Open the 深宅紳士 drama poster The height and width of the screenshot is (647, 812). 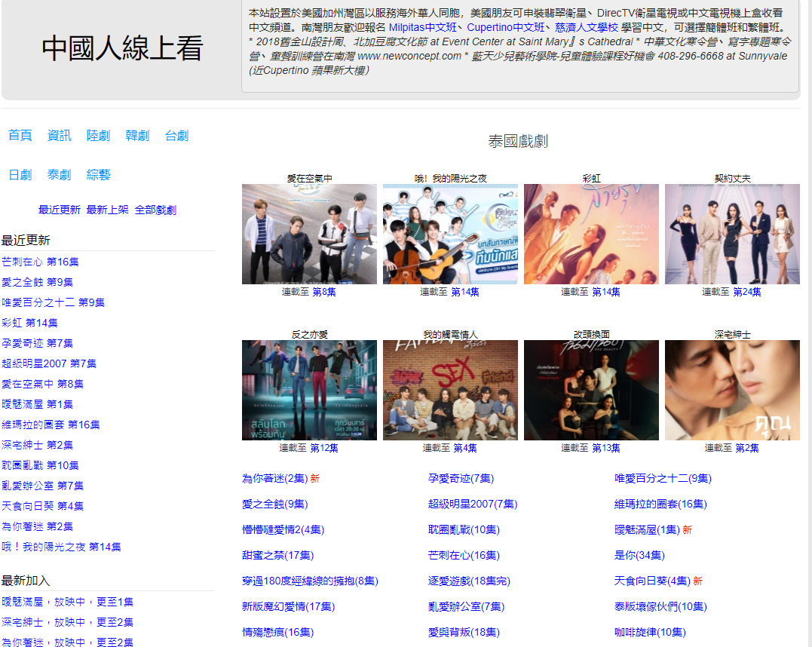point(732,390)
